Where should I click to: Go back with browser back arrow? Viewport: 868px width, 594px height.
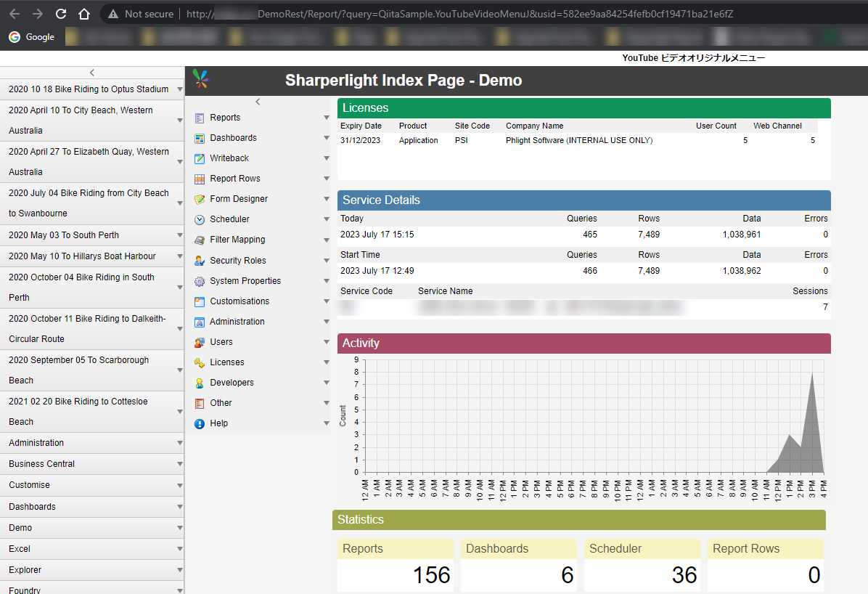click(15, 14)
